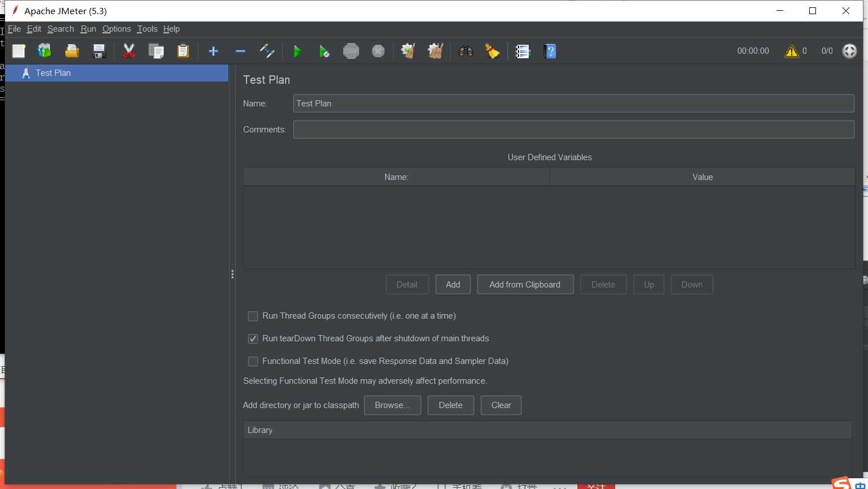The height and width of the screenshot is (489, 868).
Task: Click the split pane divider handle
Action: pos(232,274)
